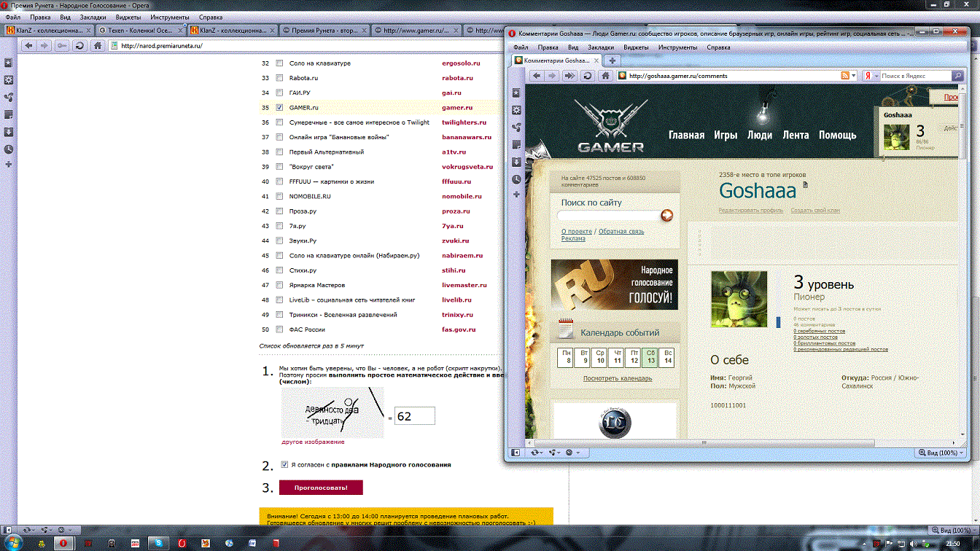This screenshot has width=980, height=551.
Task: Open new tab with plus button in Goshaaa window
Action: click(x=613, y=60)
